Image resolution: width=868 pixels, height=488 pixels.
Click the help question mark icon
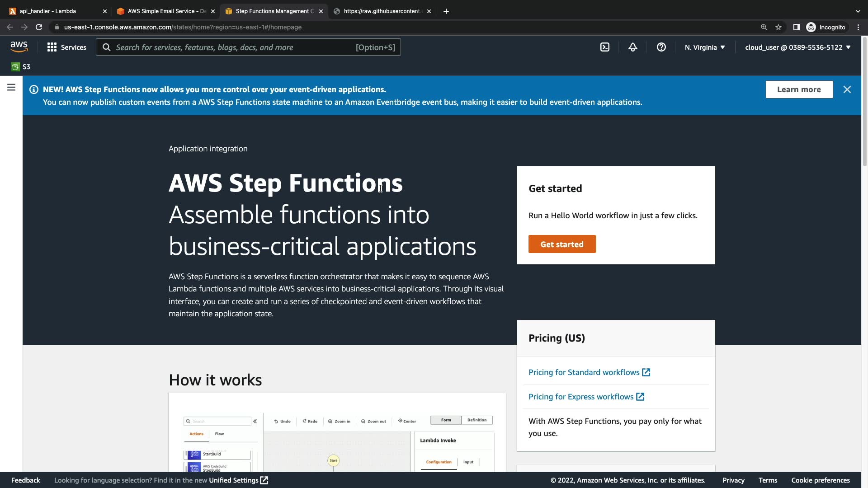[661, 47]
